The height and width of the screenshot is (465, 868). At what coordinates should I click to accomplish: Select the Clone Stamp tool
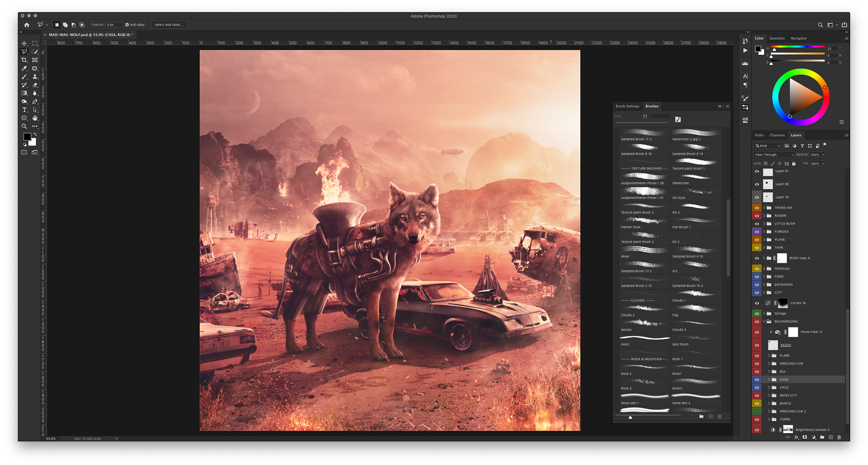point(35,77)
